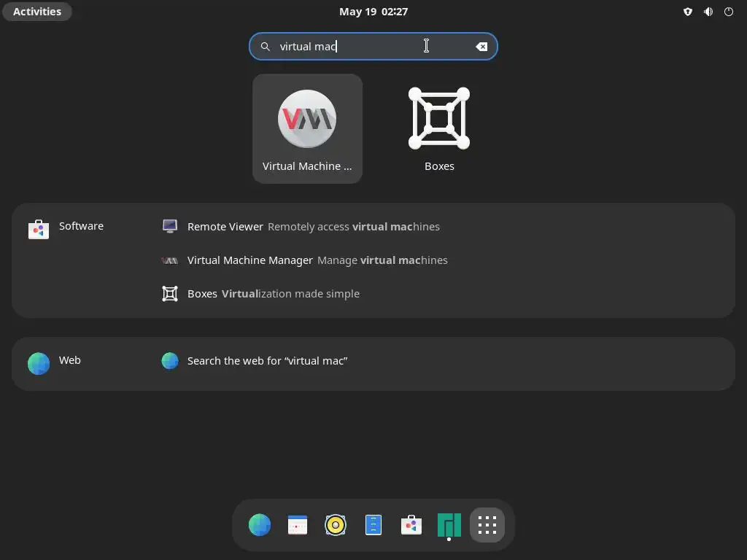Open the volume indicator in top bar

pyautogui.click(x=708, y=12)
